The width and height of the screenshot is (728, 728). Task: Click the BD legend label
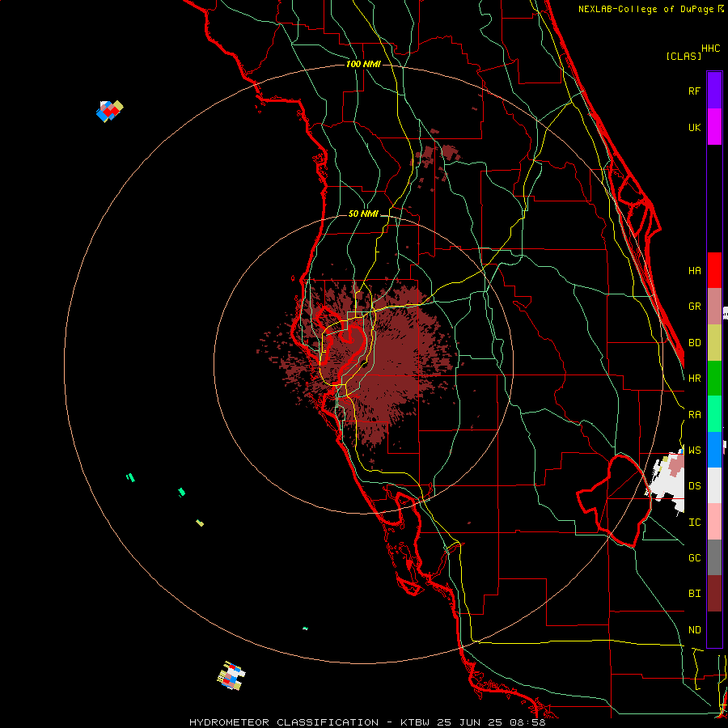click(694, 343)
